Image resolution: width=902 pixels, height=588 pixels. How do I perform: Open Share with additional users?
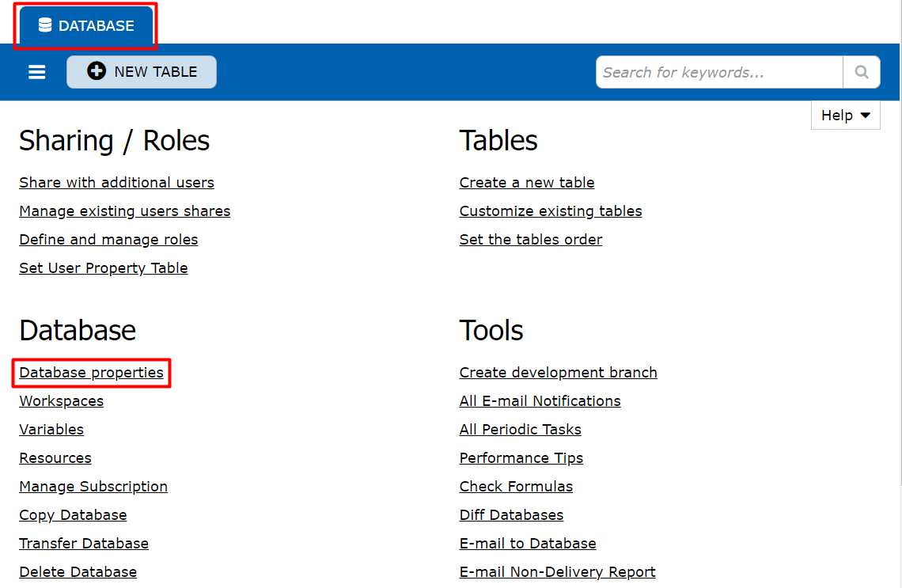point(117,182)
